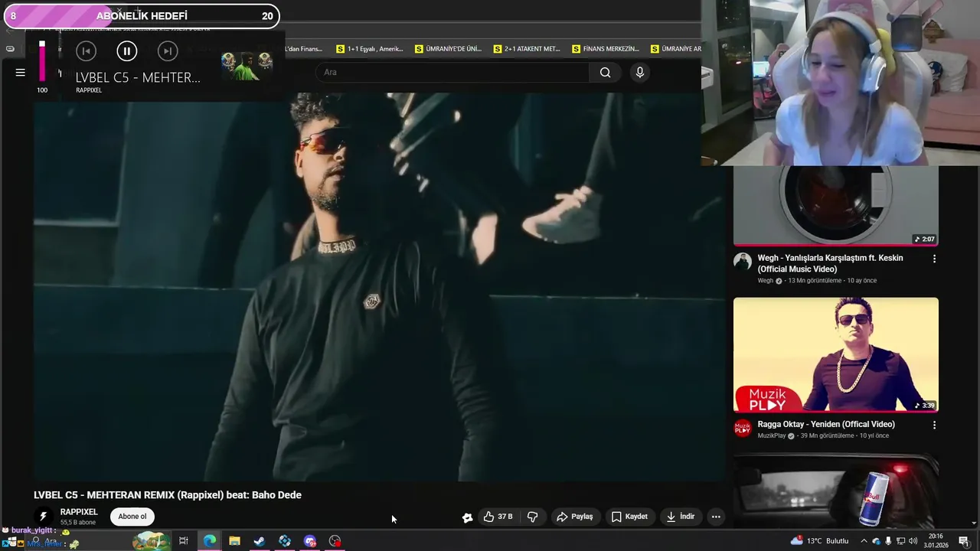Click the ABONELİK HEDEFİ progress bar
980x551 pixels.
coord(142,16)
